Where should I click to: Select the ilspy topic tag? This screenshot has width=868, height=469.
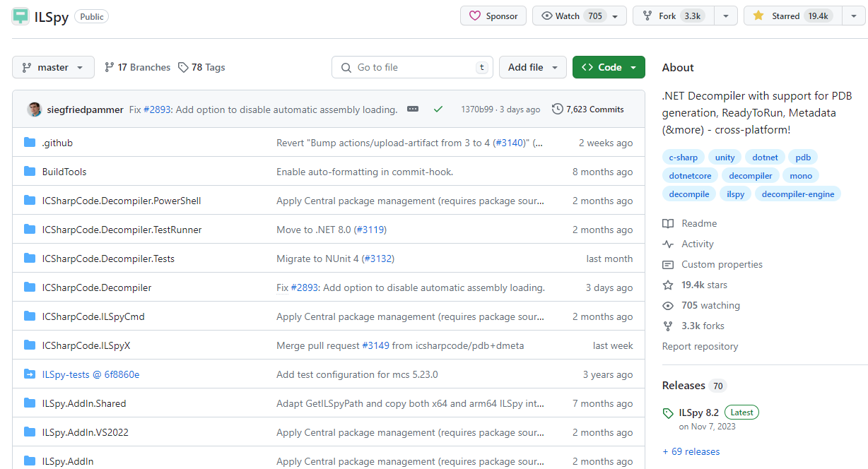[x=735, y=194]
